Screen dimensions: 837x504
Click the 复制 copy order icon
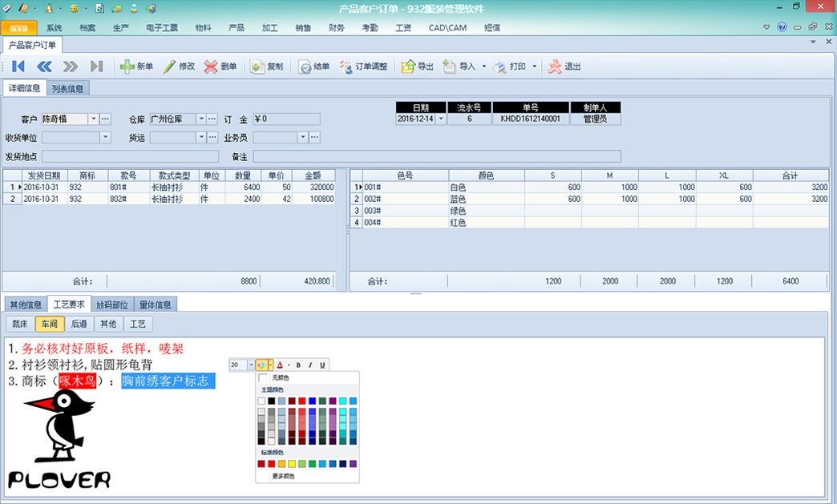click(257, 67)
